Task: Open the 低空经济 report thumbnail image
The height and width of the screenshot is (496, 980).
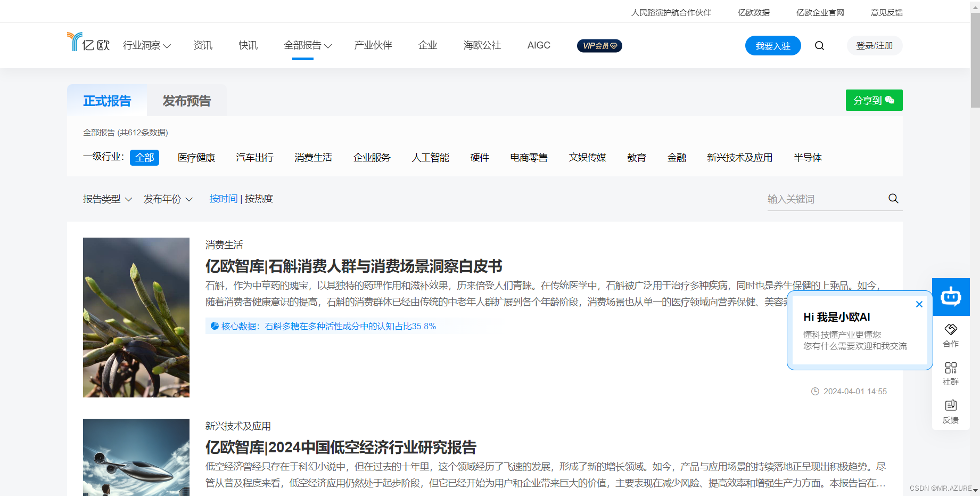Action: click(x=136, y=457)
